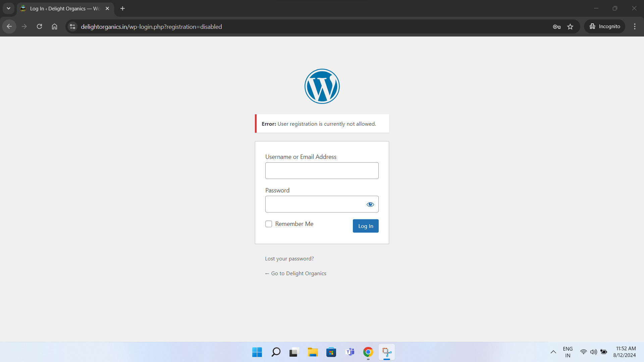The image size is (644, 362).
Task: Open Microsoft Teams from the taskbar
Action: tap(350, 352)
